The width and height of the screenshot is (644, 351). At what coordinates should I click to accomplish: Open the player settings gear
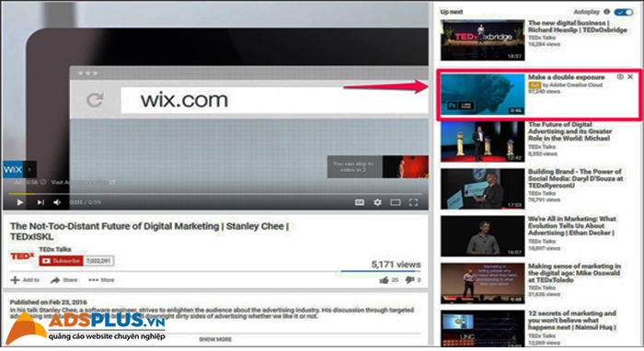tap(377, 202)
